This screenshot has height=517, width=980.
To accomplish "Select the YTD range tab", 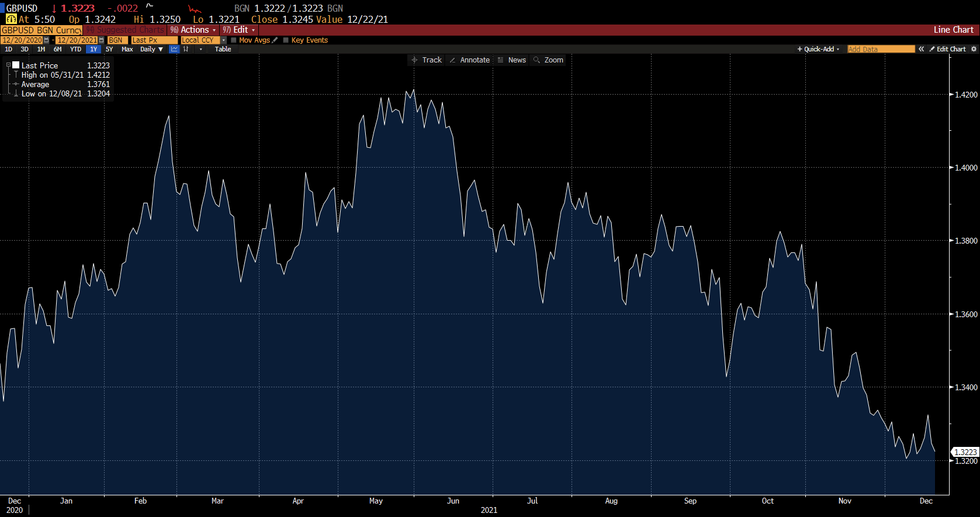I will point(76,49).
